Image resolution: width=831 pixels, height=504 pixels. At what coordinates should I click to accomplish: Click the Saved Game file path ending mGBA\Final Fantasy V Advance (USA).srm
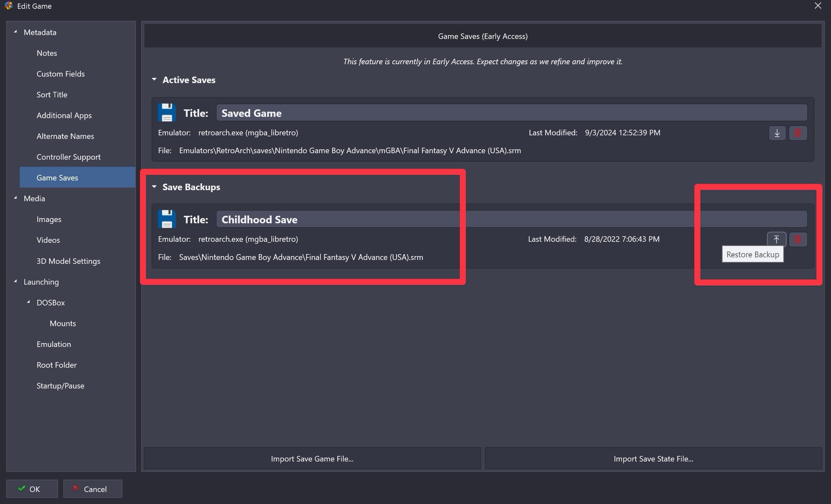pos(350,150)
